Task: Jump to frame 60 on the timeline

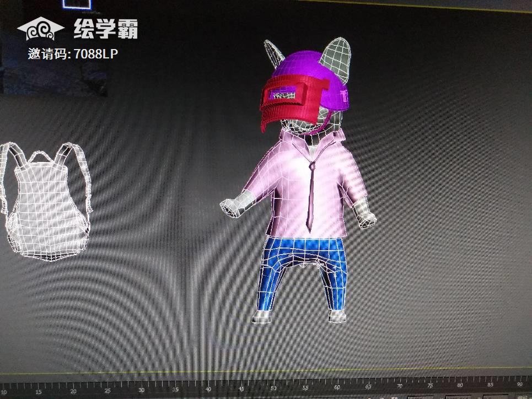Action: 337,387
